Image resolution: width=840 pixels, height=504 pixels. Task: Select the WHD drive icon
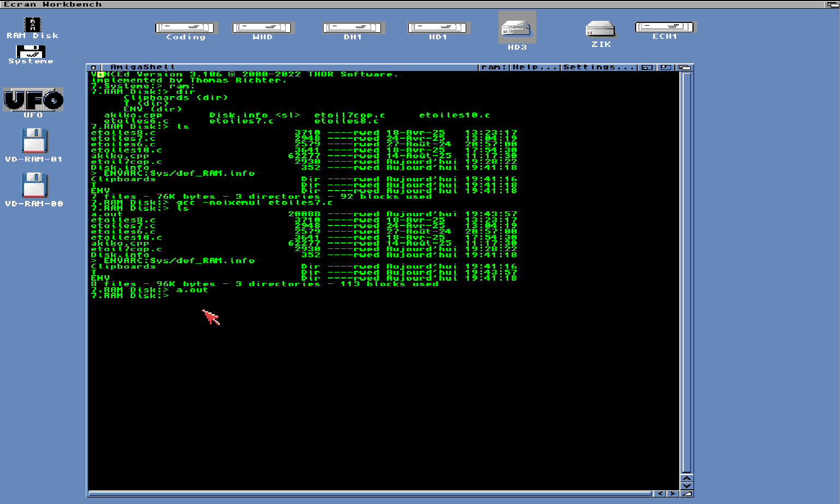pos(263,31)
